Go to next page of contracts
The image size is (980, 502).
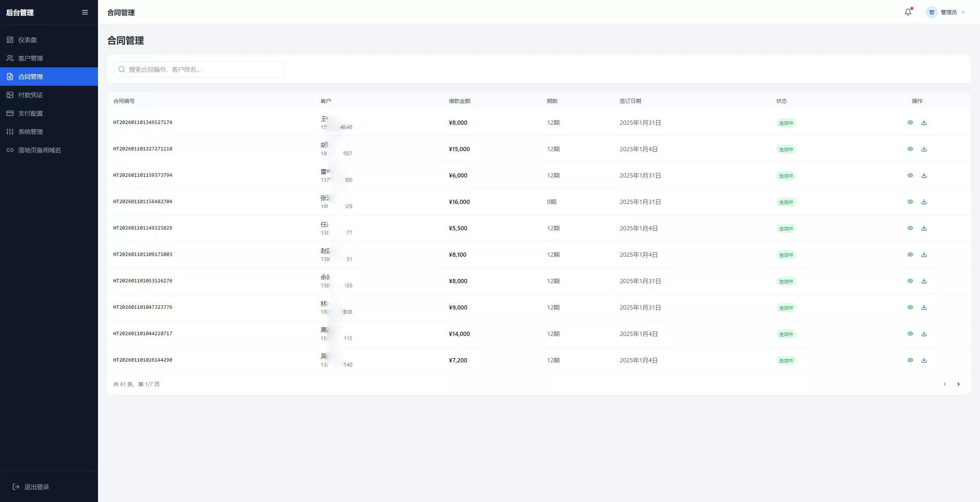pyautogui.click(x=958, y=384)
